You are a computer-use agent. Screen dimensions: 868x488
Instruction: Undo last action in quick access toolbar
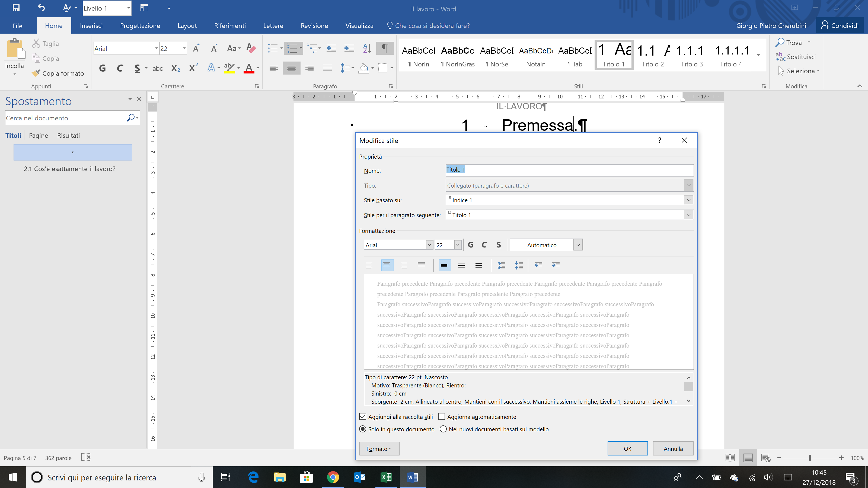(41, 8)
